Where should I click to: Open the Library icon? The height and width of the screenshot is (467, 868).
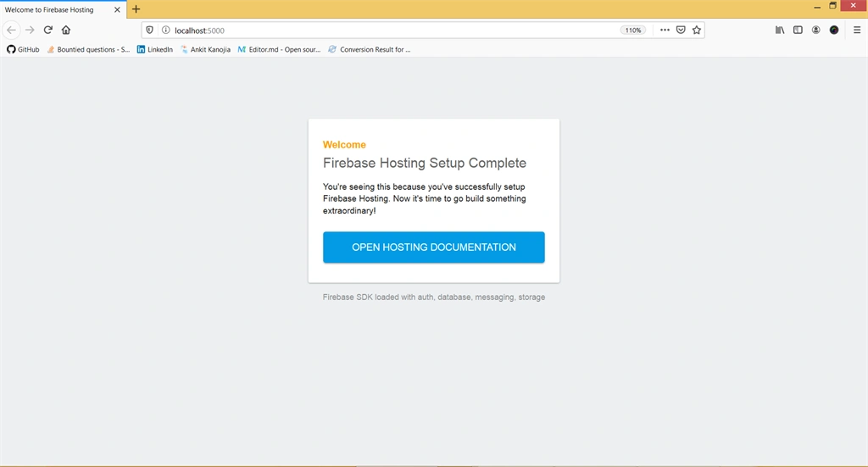780,30
